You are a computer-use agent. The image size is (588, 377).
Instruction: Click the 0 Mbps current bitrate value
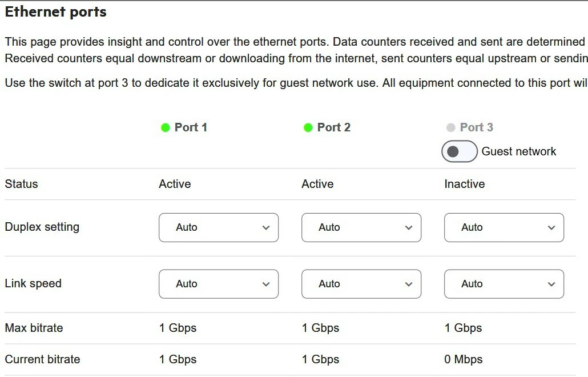tap(463, 359)
